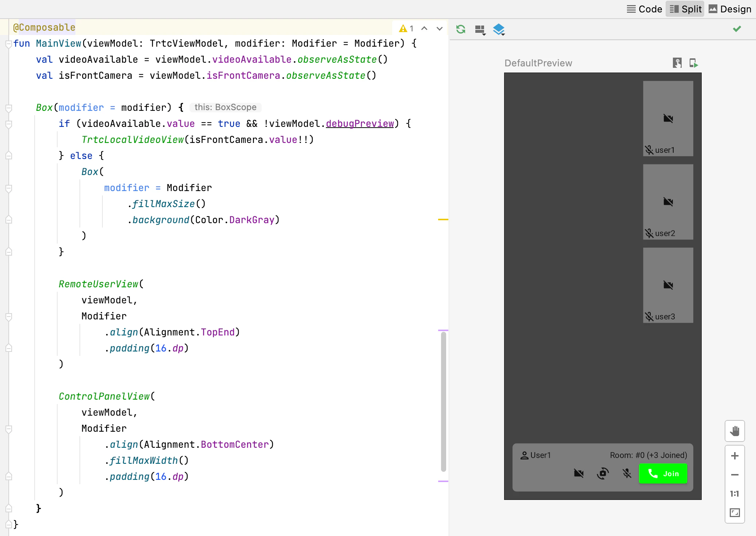Switch to Code view tab
756x536 pixels.
(644, 9)
